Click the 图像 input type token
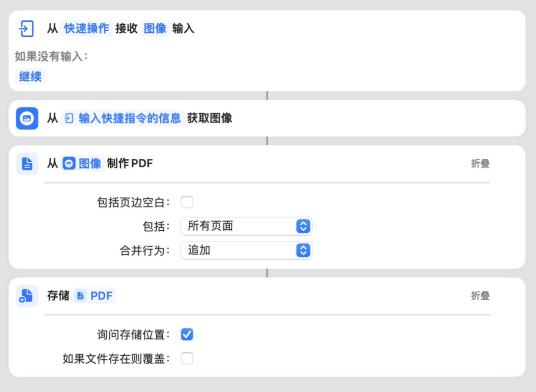 click(155, 29)
